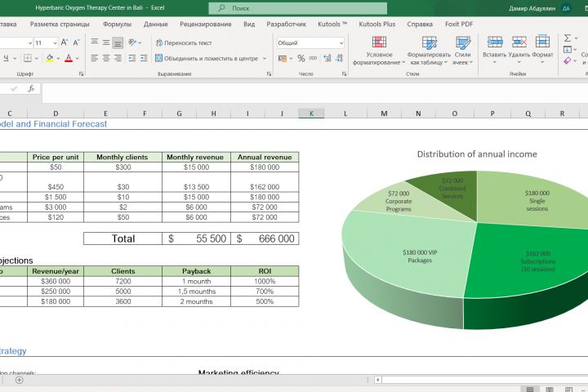Open the Общий number format dropdown
This screenshot has width=588, height=392.
pyautogui.click(x=341, y=43)
